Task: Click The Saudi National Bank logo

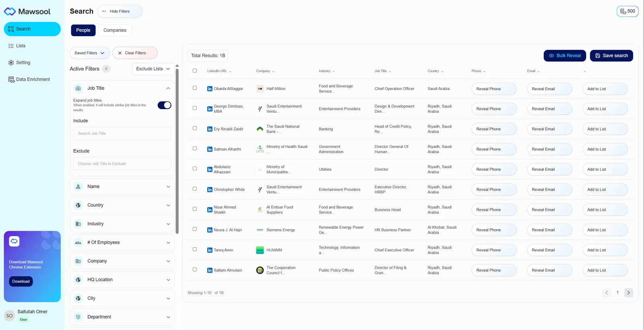Action: [x=260, y=129]
